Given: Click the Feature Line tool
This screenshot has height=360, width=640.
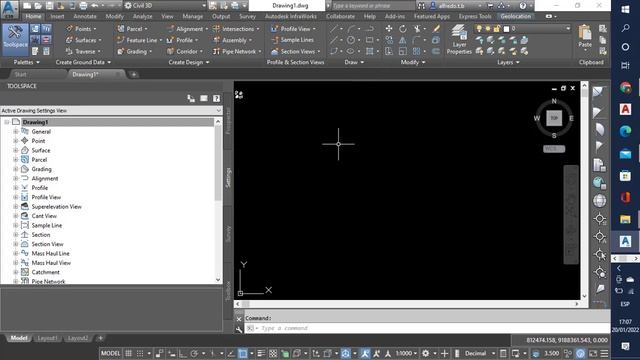Looking at the screenshot, I should coord(139,40).
